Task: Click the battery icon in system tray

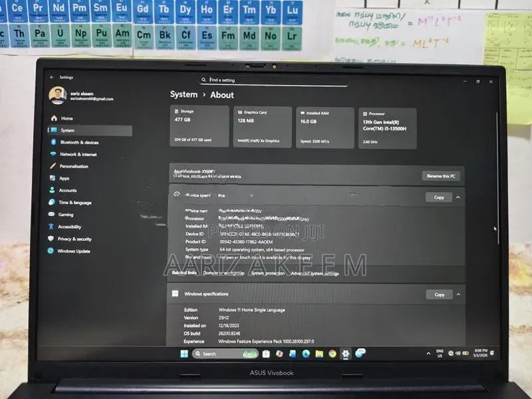Action: pos(465,353)
